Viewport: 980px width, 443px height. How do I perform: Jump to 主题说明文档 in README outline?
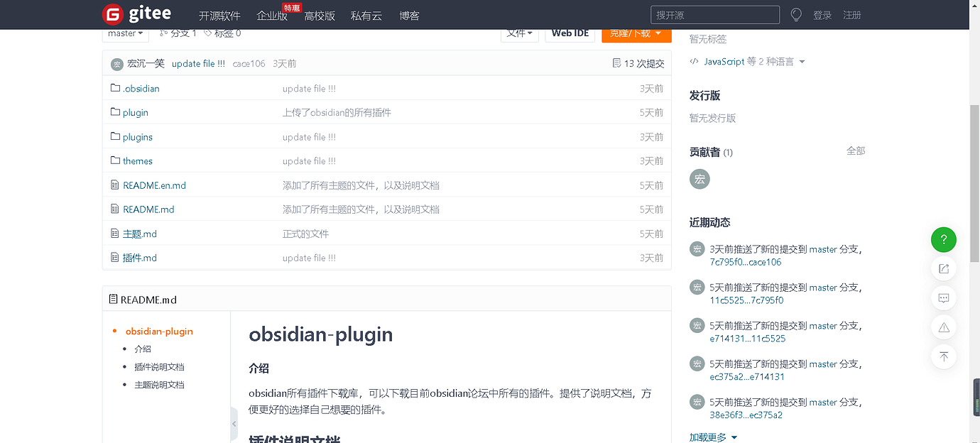click(x=159, y=384)
